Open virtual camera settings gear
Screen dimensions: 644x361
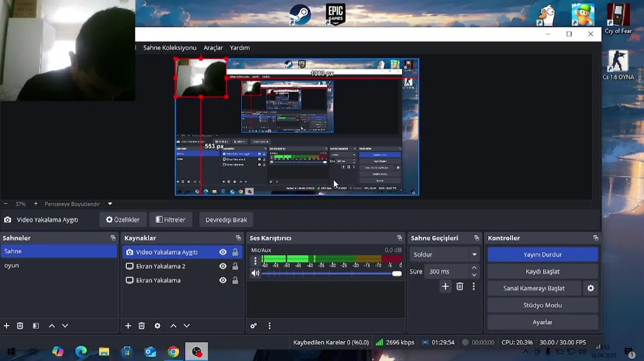[x=591, y=288]
